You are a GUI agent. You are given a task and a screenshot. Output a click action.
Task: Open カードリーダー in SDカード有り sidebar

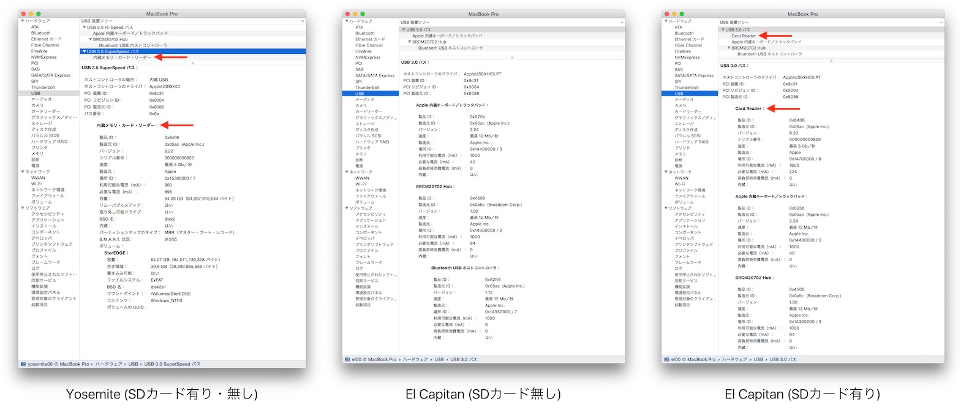689,112
